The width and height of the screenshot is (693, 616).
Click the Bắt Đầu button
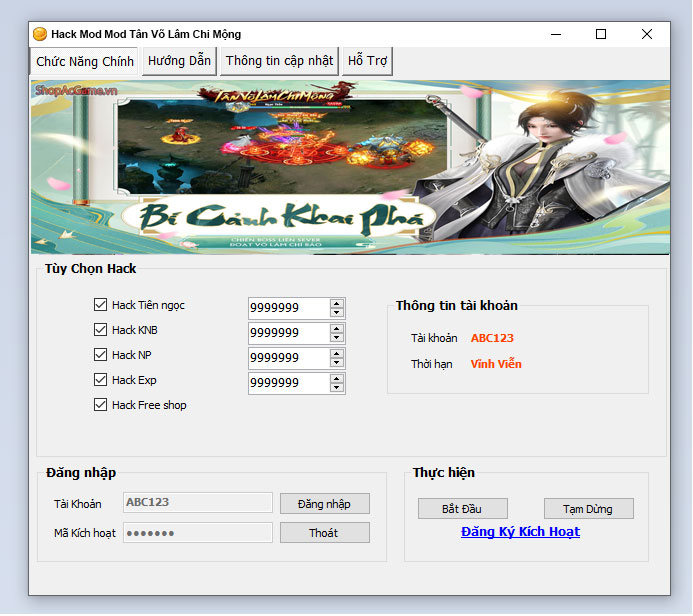pyautogui.click(x=462, y=509)
